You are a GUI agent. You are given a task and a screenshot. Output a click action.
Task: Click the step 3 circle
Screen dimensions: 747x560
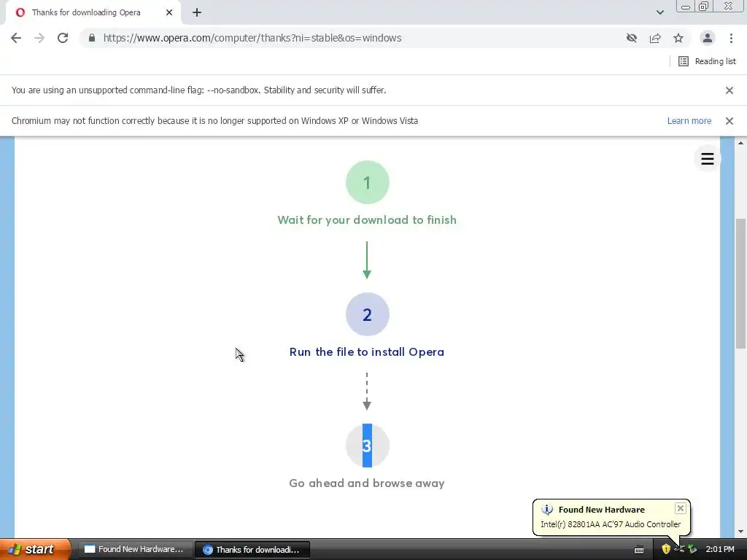(x=368, y=446)
